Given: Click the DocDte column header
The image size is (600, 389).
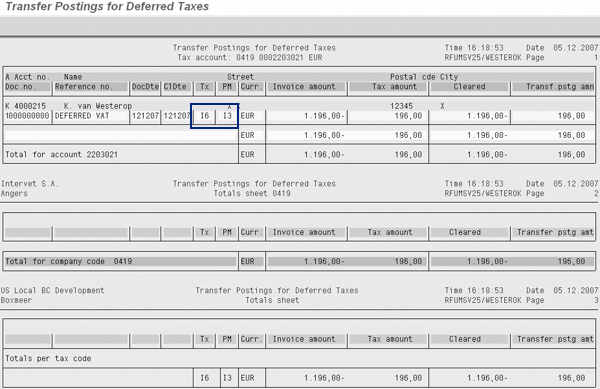Looking at the screenshot, I should (x=145, y=87).
